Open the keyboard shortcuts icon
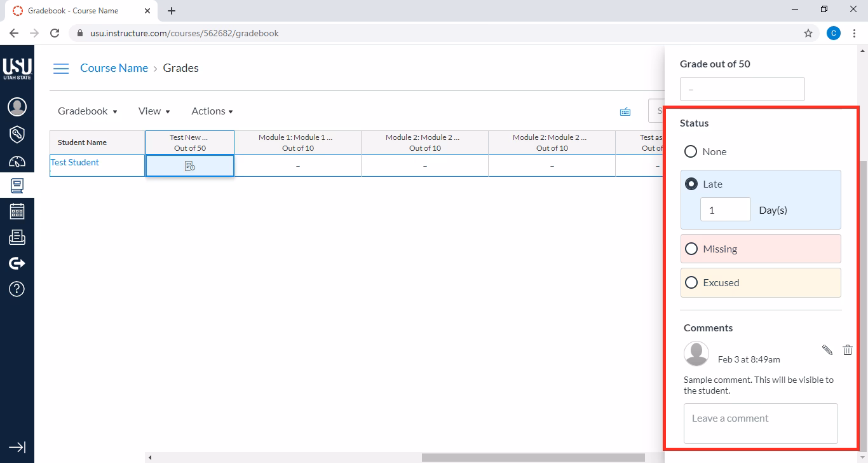 (x=625, y=112)
